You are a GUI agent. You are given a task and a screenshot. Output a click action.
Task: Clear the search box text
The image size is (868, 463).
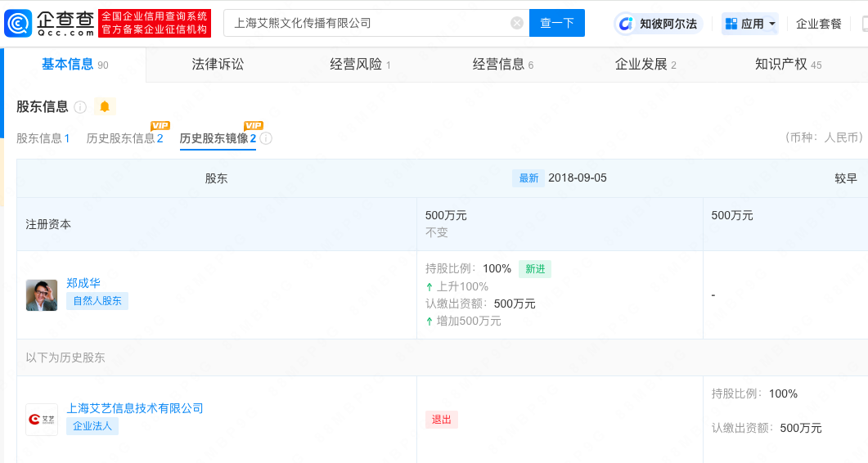[x=516, y=23]
